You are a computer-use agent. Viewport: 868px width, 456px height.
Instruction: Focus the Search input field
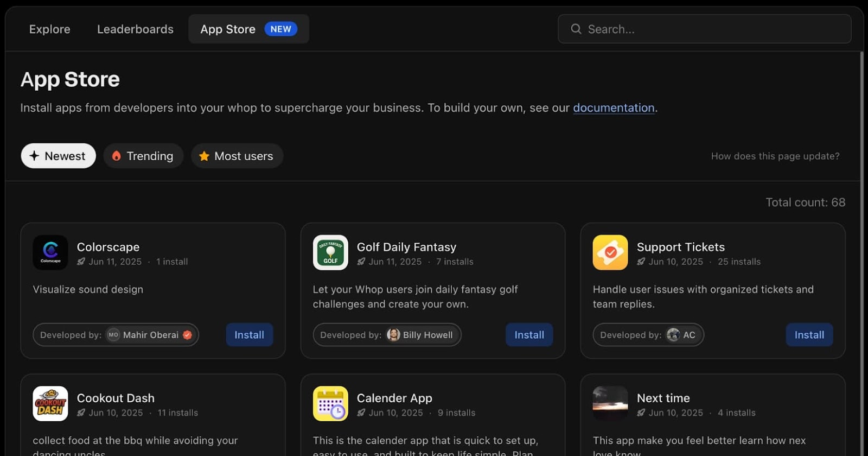click(704, 29)
